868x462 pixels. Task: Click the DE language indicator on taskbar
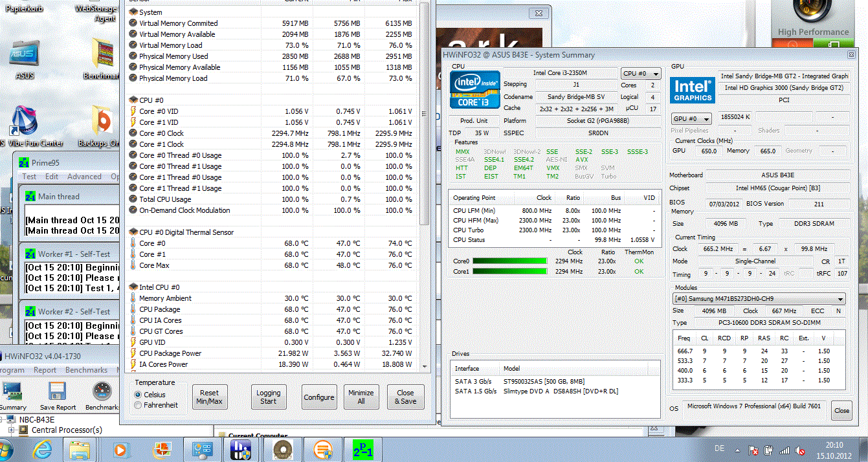click(x=719, y=449)
